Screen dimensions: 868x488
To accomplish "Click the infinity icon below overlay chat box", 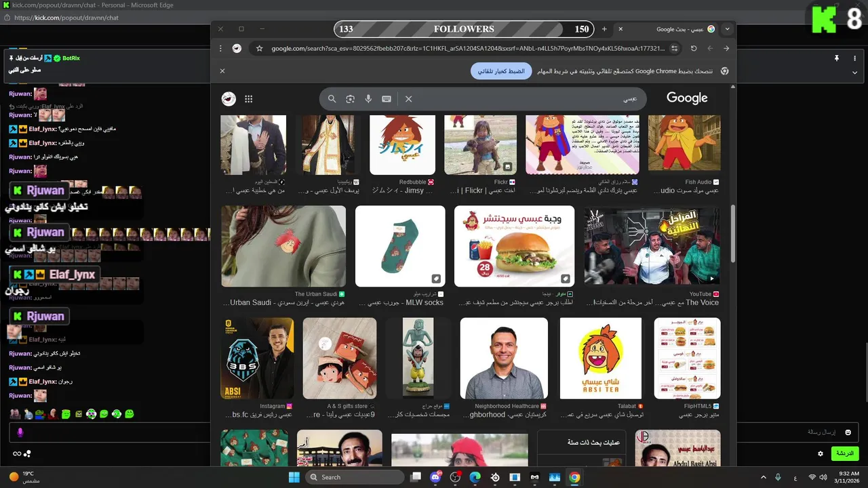I will tap(17, 453).
